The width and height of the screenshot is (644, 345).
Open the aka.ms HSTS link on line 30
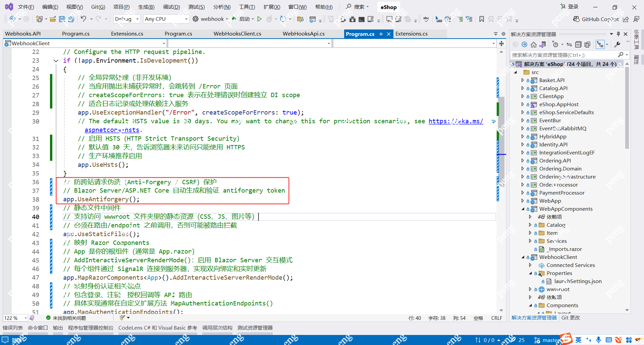(456, 121)
